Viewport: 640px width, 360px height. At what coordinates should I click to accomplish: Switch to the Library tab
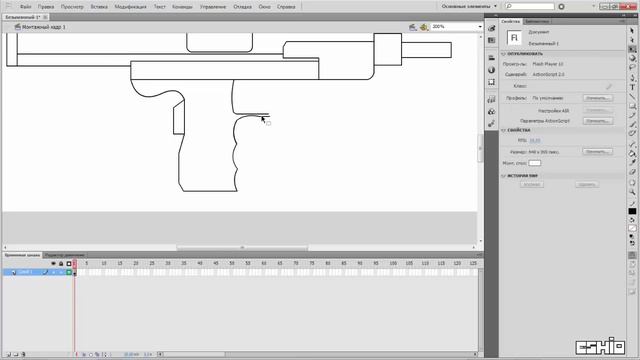coord(537,21)
